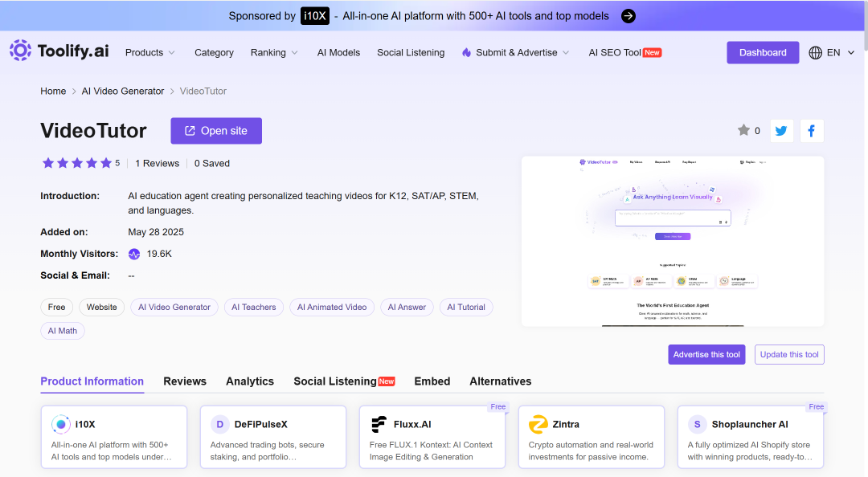Click the 1 Reviews link
This screenshot has height=477, width=868.
click(x=158, y=163)
